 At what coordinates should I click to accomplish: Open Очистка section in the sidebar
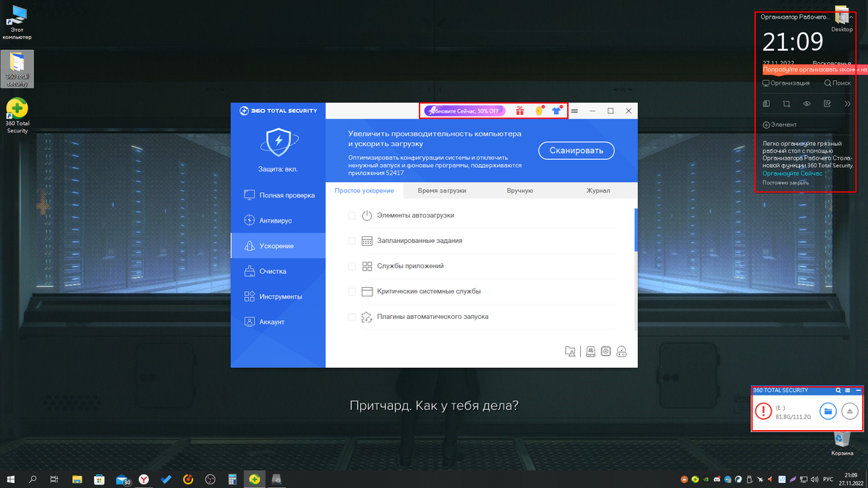pos(278,271)
